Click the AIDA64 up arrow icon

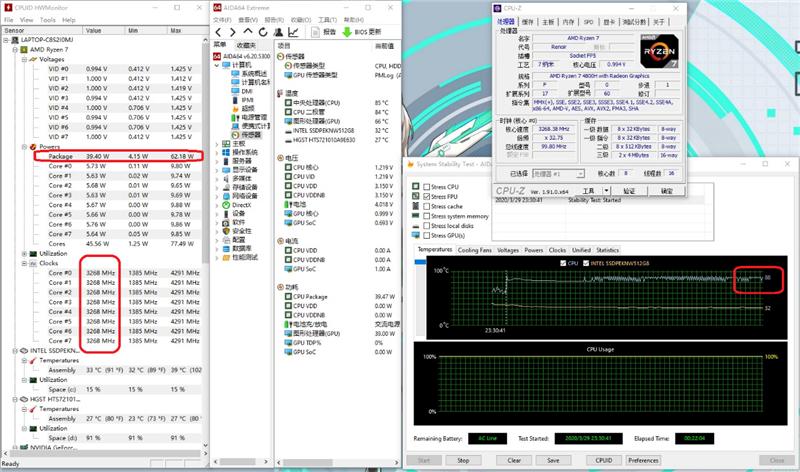click(x=247, y=31)
